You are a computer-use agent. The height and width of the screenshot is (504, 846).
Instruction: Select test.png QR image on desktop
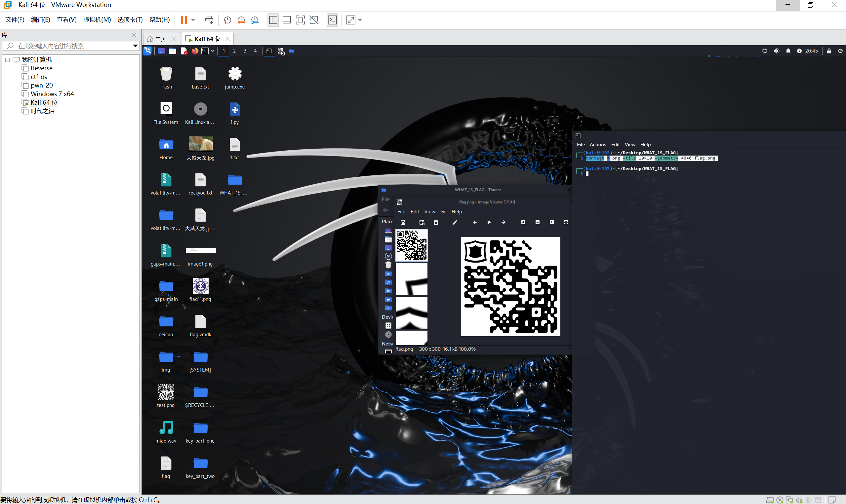point(166,396)
